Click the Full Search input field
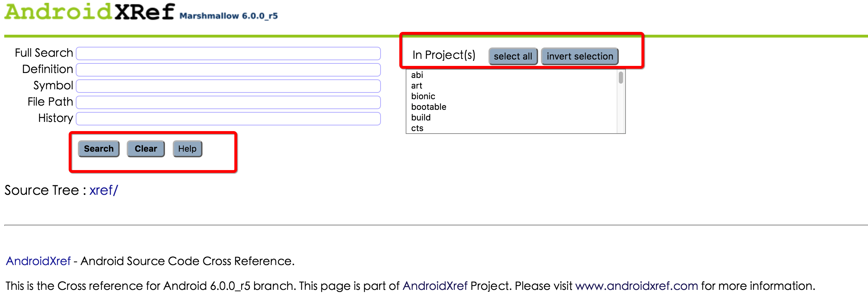 [x=228, y=54]
